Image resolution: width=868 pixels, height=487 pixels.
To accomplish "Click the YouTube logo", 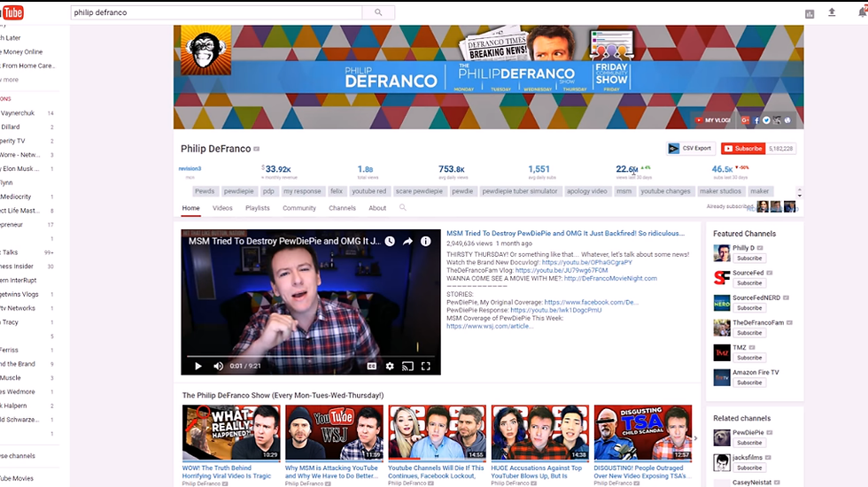I will [12, 12].
